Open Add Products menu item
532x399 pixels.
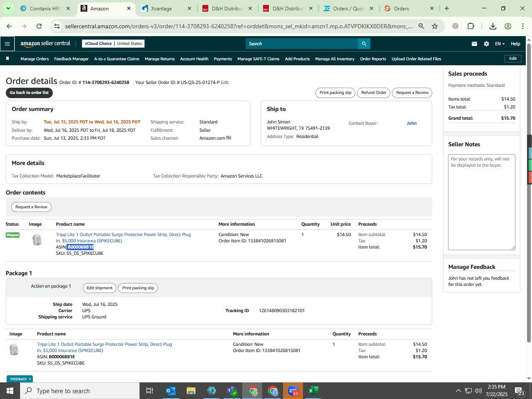pos(297,59)
